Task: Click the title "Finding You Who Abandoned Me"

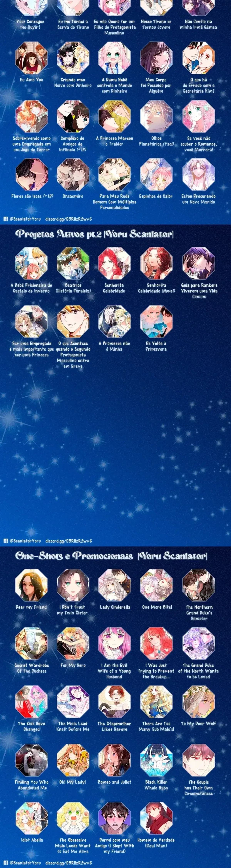Action: click(x=31, y=785)
